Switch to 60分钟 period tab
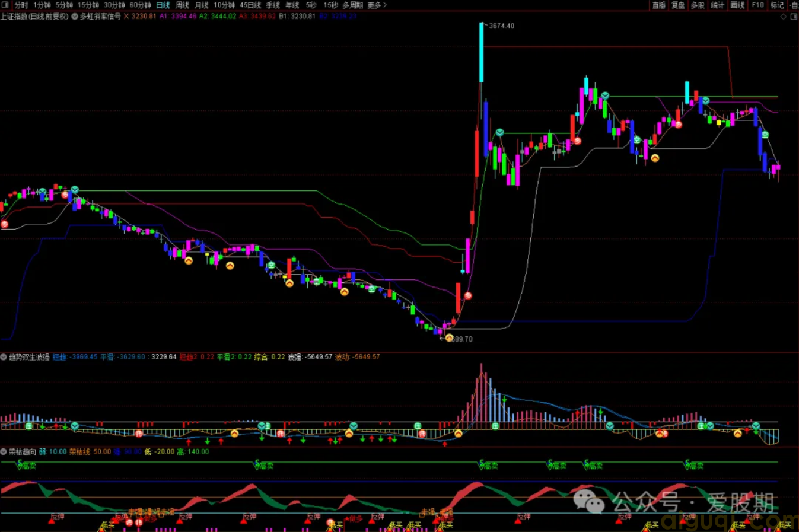 pos(141,5)
